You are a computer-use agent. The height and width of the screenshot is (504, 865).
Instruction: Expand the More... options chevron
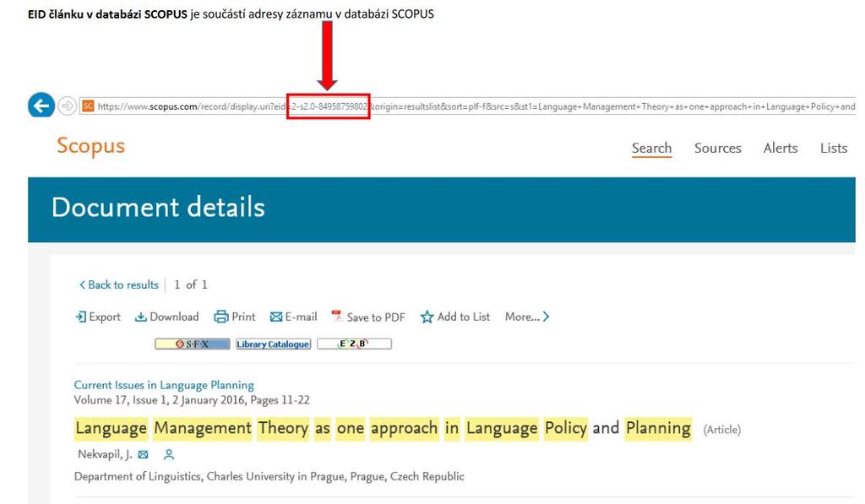[546, 317]
